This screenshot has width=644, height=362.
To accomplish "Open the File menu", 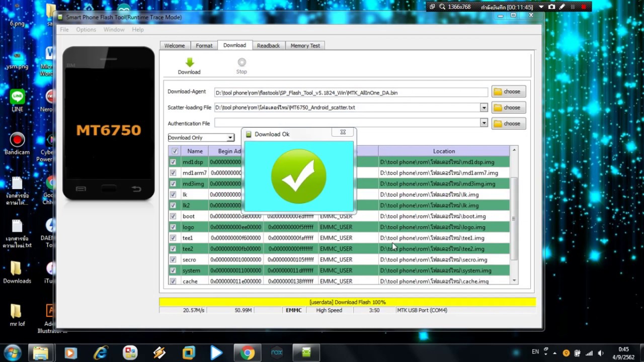I will click(64, 30).
